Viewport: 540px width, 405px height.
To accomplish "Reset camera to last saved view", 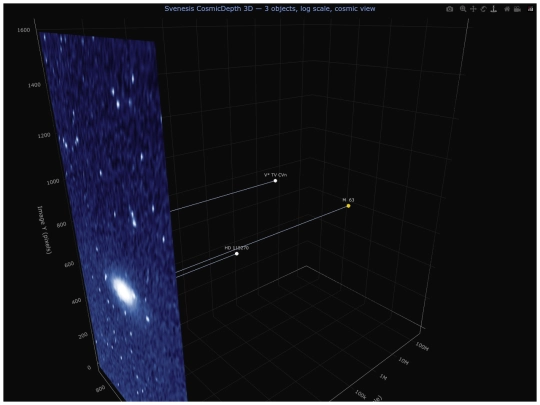I will pos(517,9).
